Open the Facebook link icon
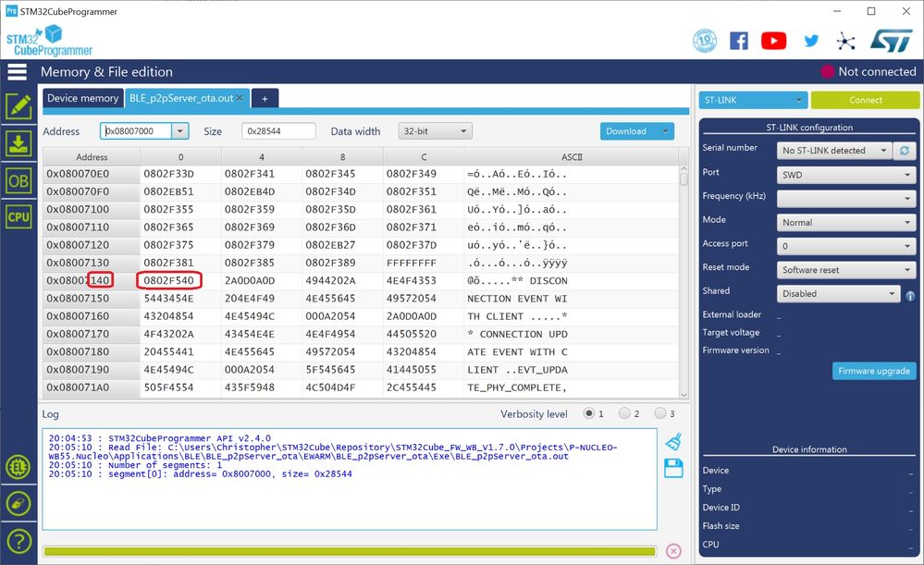The height and width of the screenshot is (565, 924). tap(739, 41)
